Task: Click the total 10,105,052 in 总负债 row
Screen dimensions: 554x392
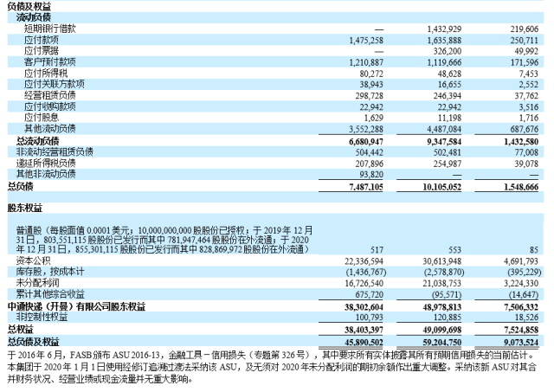Action: point(442,187)
